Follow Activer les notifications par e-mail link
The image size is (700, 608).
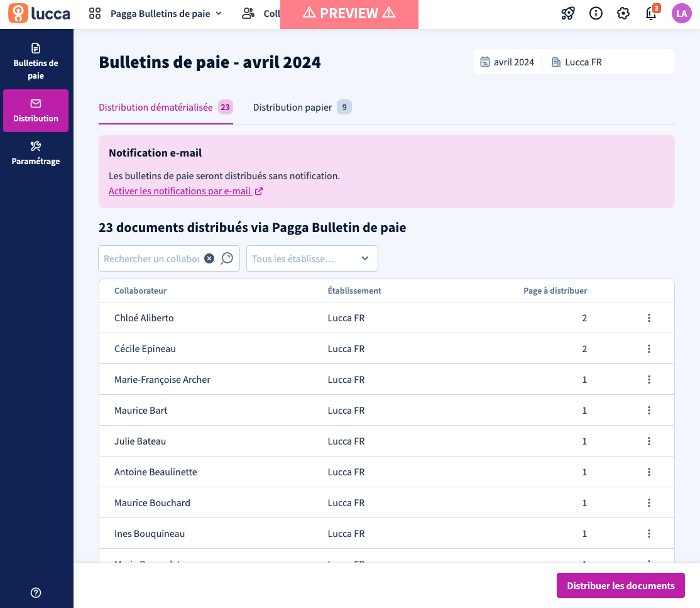coord(186,191)
